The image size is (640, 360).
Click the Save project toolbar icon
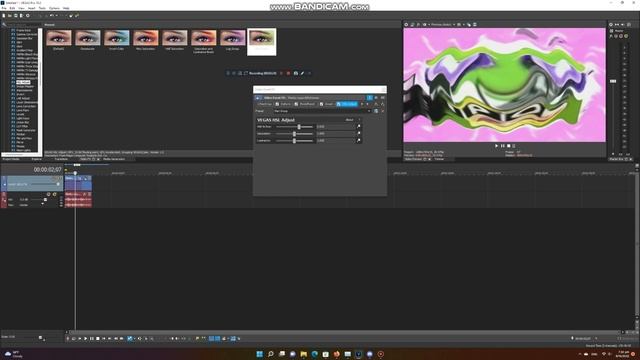tap(16, 16)
